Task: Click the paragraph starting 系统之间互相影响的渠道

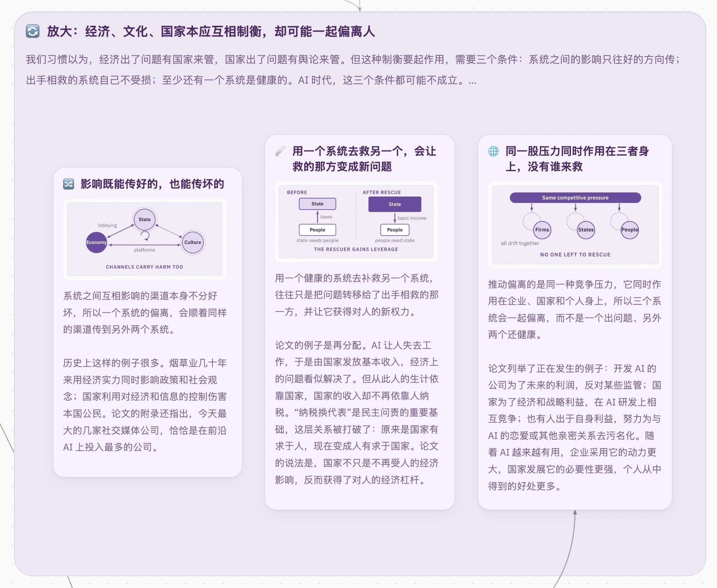Action: (145, 313)
